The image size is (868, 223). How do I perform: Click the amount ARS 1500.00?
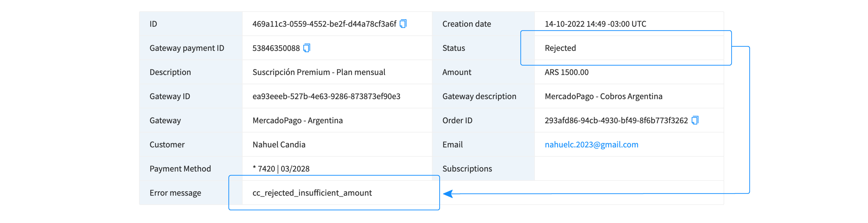click(566, 72)
